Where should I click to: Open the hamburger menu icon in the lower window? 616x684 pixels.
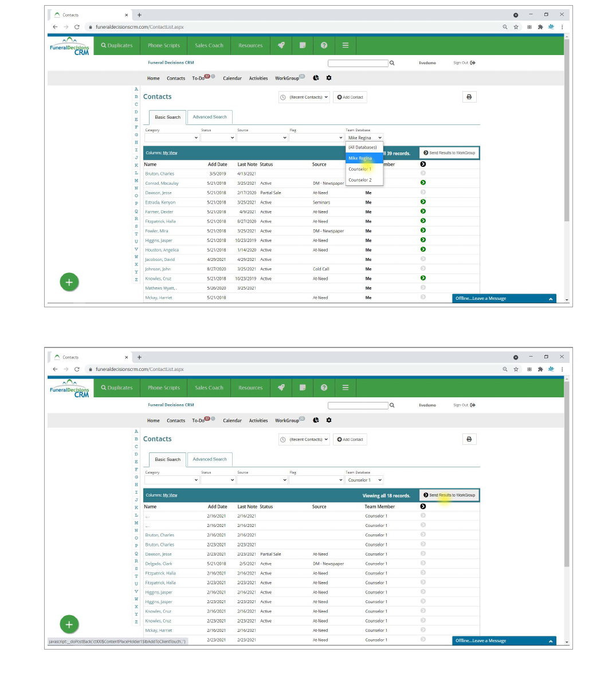(346, 388)
